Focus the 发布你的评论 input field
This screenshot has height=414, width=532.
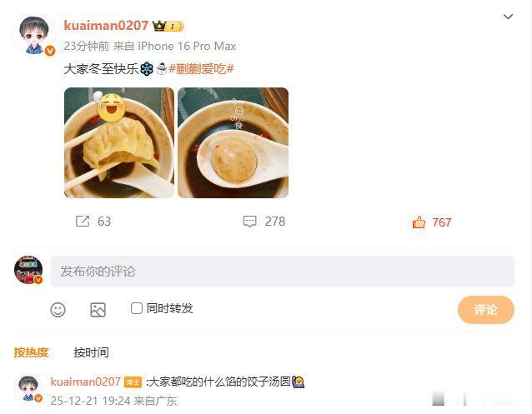pos(283,272)
